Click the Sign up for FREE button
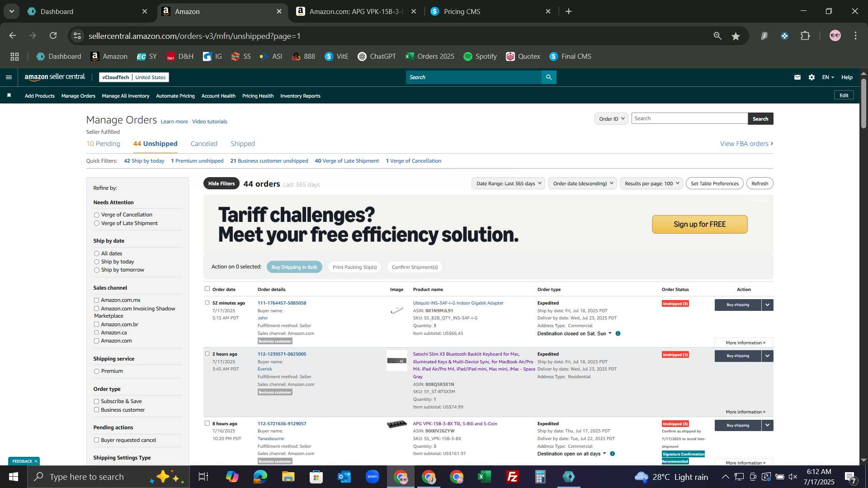 [x=699, y=224]
